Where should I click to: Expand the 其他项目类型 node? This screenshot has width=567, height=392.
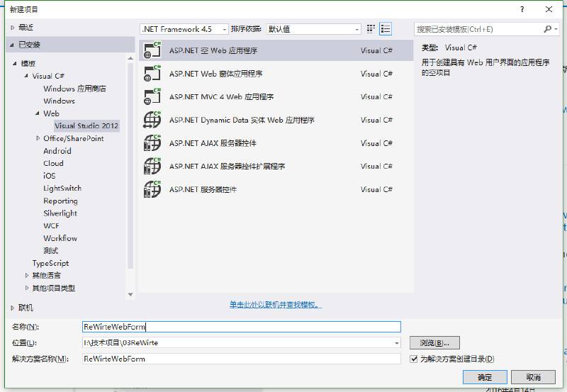26,288
